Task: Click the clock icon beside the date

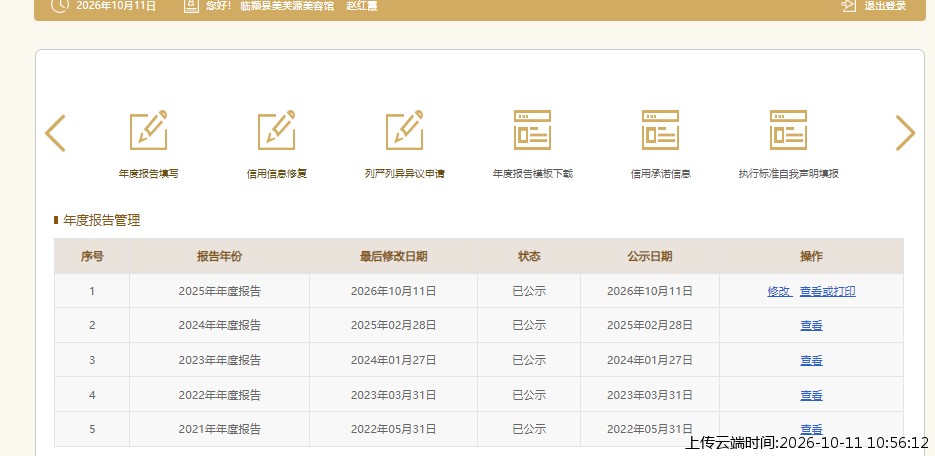Action: pos(59,6)
